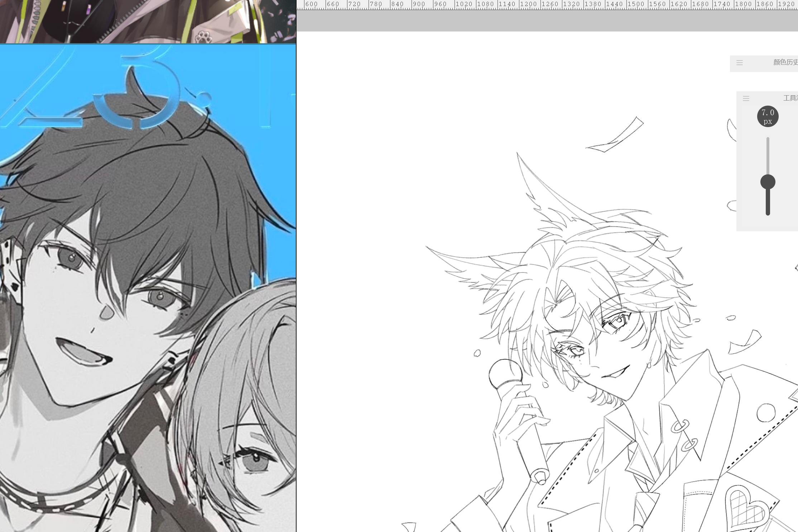The width and height of the screenshot is (798, 532).
Task: Click the round button on jacket collar
Action: pos(766,413)
